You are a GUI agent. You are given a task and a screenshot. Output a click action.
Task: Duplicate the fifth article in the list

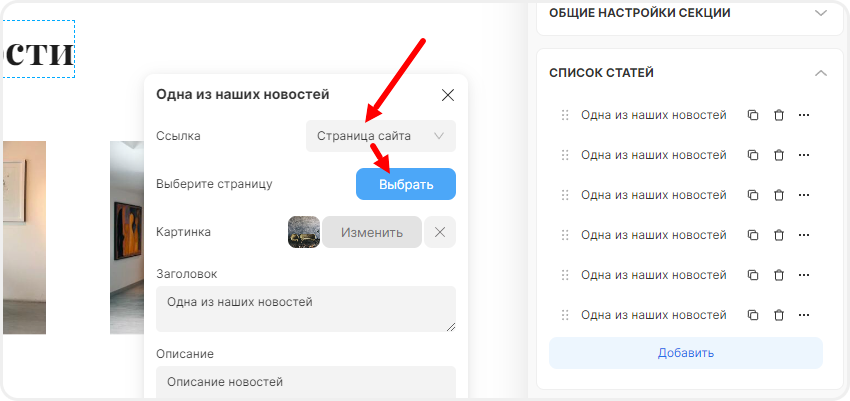coord(753,275)
